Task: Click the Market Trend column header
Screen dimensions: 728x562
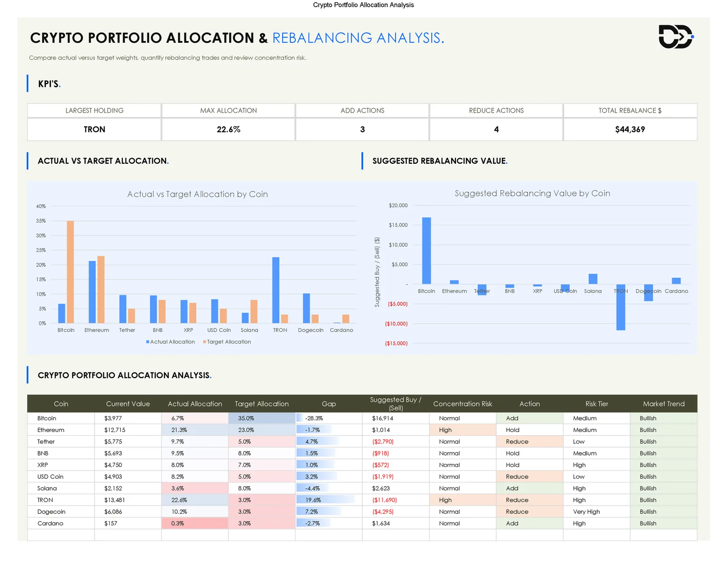Action: click(x=663, y=404)
